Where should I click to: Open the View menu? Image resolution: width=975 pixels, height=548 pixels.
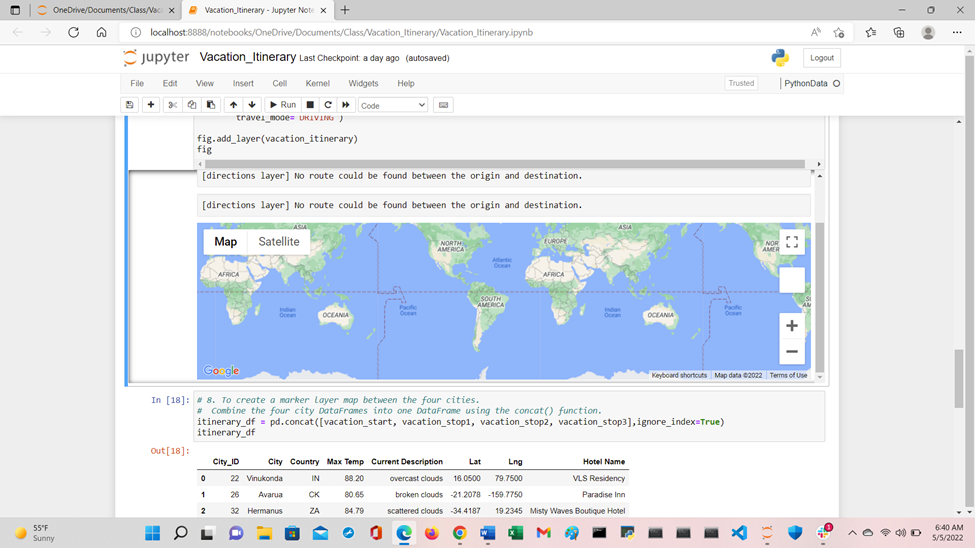(x=205, y=83)
